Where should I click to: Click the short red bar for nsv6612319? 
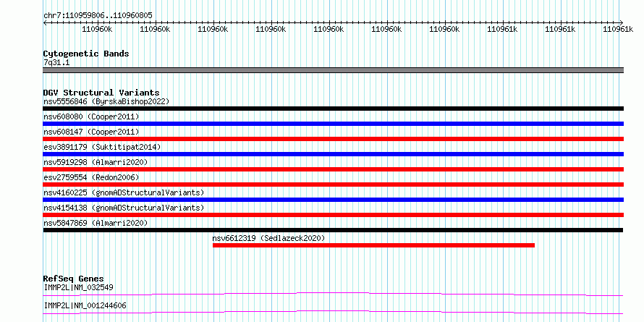click(374, 245)
